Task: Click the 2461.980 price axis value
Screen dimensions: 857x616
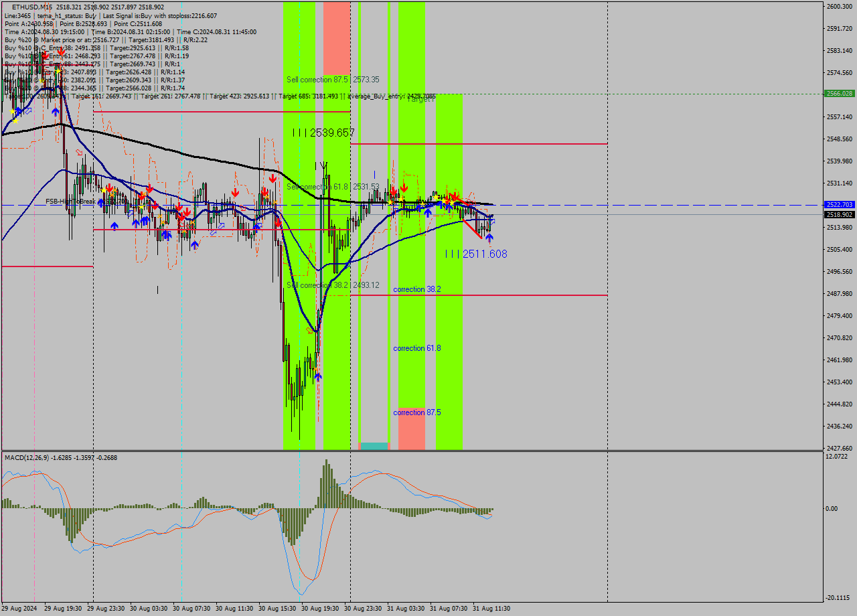Action: click(x=840, y=360)
